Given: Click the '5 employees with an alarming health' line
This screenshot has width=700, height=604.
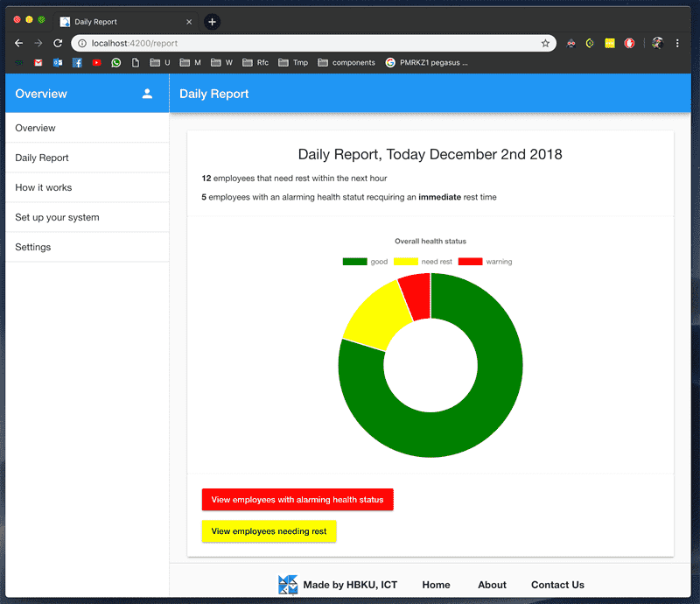Looking at the screenshot, I should point(348,197).
